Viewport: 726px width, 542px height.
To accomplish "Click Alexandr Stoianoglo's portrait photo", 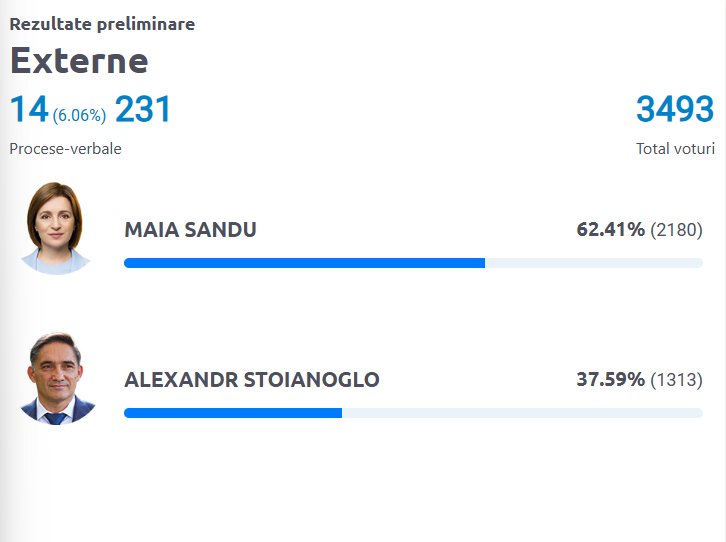I will pyautogui.click(x=58, y=379).
